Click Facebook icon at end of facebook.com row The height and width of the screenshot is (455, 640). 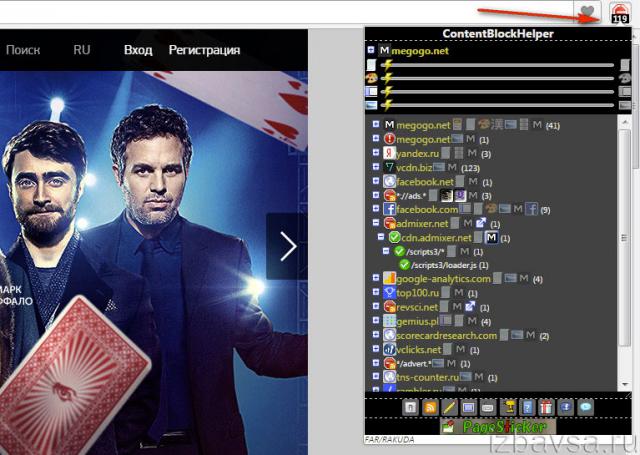click(x=531, y=209)
